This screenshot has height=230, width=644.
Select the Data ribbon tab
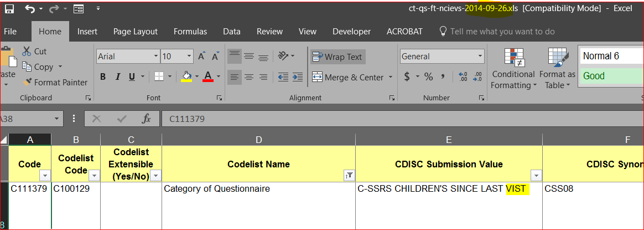tap(232, 31)
